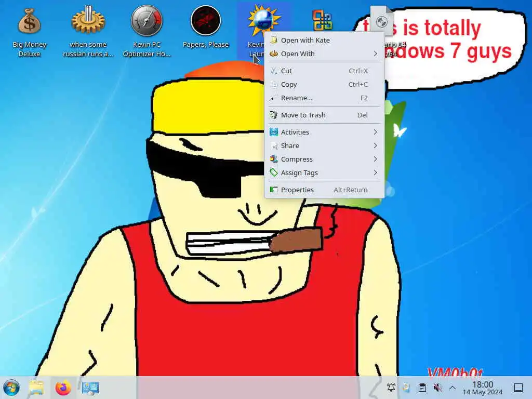532x399 pixels.
Task: Choose Move to Trash
Action: coord(324,115)
